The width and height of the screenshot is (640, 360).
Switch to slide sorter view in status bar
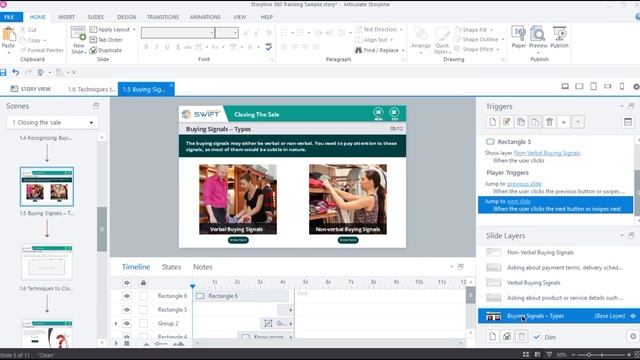pos(526,355)
